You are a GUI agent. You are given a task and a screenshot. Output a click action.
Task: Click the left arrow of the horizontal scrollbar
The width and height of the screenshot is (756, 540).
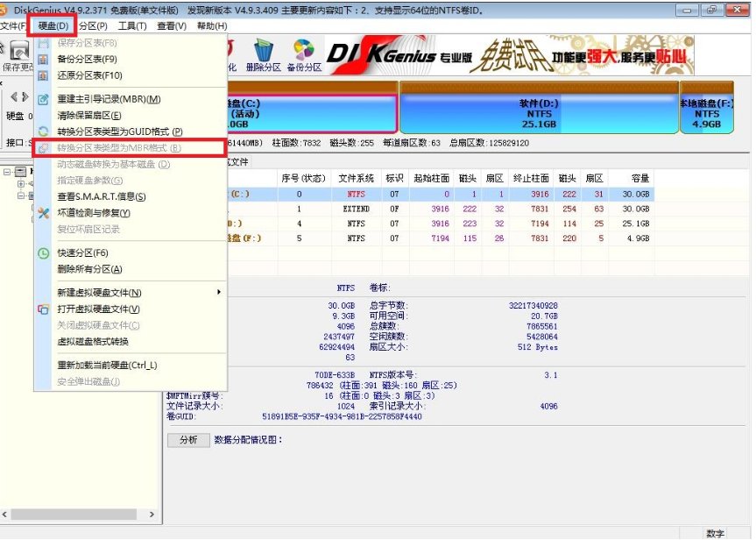[x=5, y=515]
